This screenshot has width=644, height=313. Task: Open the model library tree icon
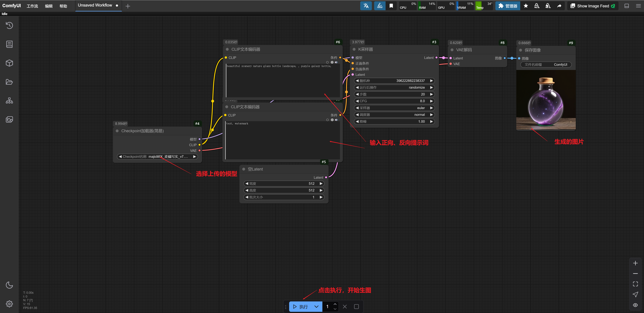pos(9,101)
